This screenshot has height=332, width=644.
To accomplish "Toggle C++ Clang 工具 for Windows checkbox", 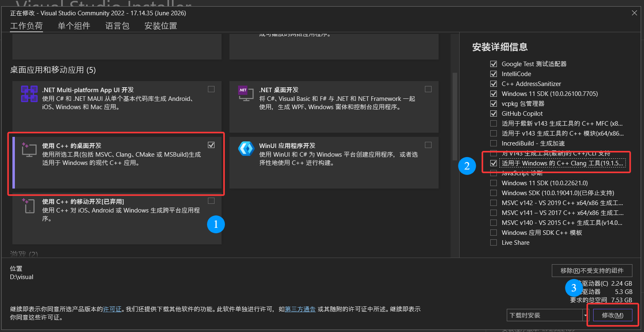I will point(493,163).
